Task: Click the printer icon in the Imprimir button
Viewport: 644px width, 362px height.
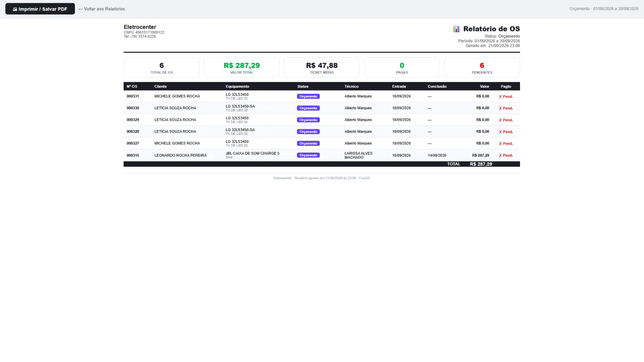Action: pos(15,9)
